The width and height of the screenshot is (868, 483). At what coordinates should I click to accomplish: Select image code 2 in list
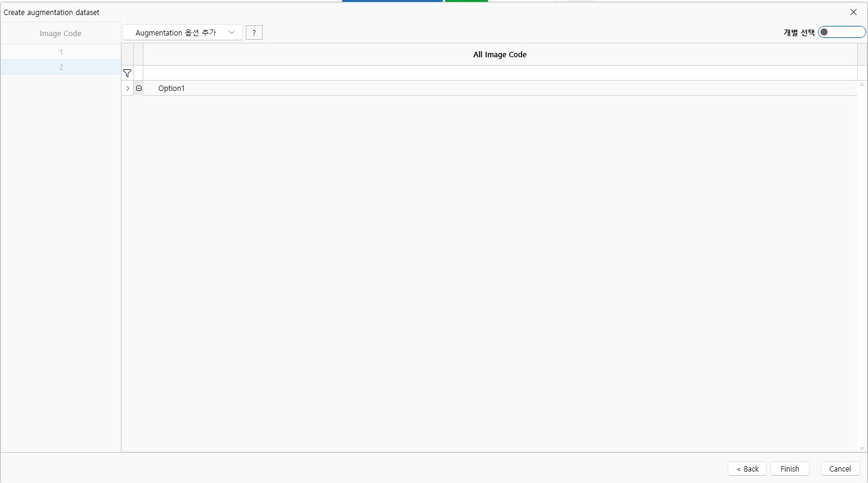pyautogui.click(x=61, y=67)
